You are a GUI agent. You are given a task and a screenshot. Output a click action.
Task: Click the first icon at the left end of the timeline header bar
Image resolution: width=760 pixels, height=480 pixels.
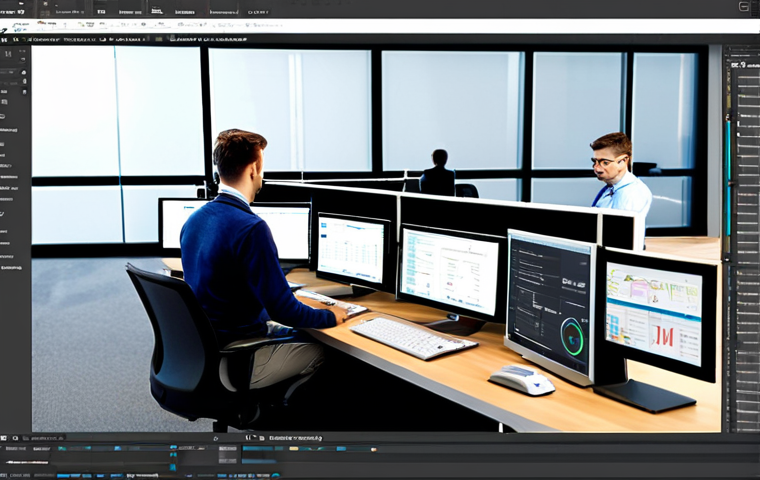3,438
